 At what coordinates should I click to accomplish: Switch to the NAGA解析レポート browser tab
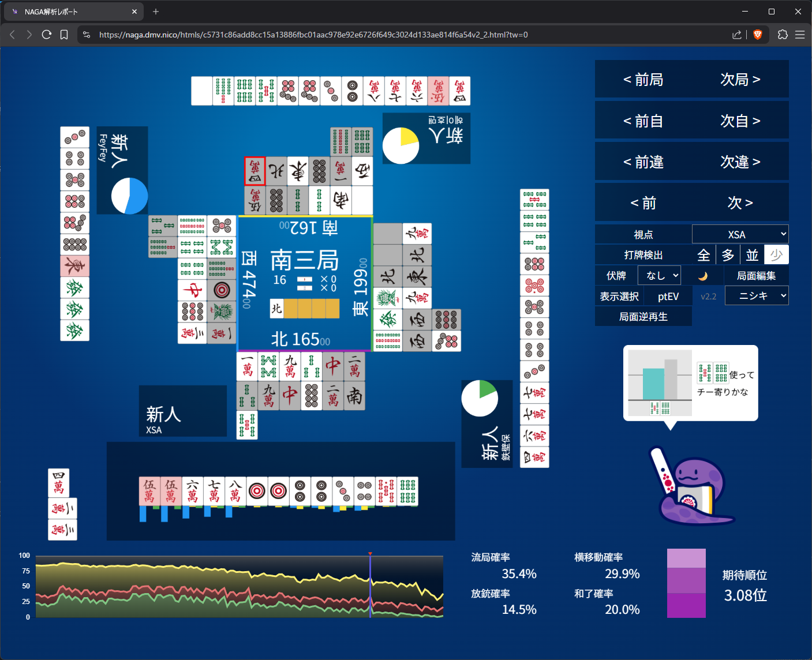coord(72,12)
